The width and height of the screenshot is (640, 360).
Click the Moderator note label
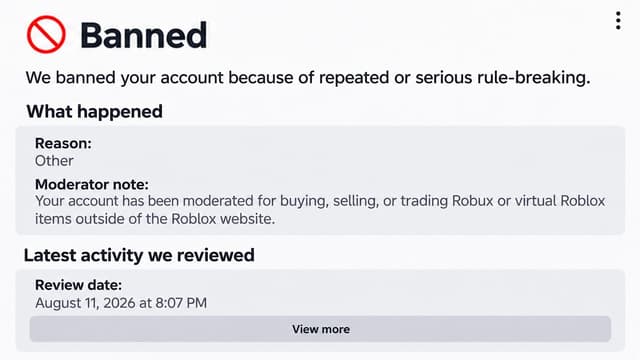[x=91, y=184]
